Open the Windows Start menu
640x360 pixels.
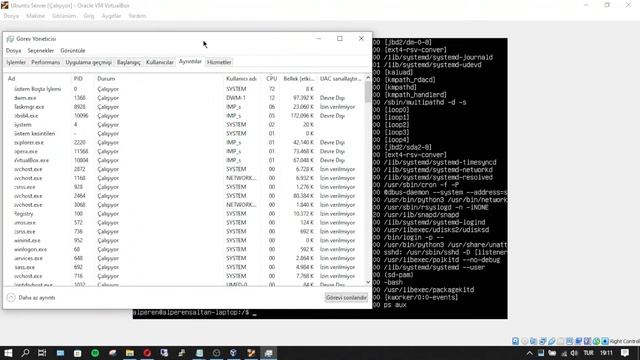pyautogui.click(x=8, y=353)
